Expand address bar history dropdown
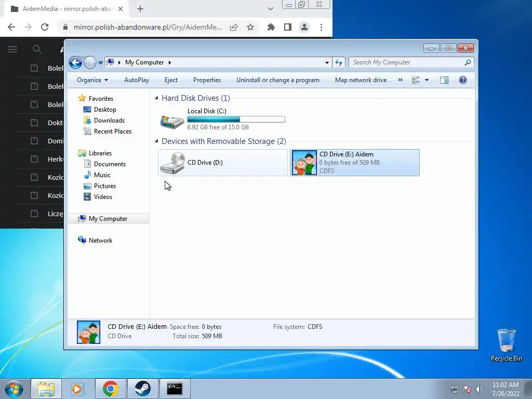532x399 pixels. coord(327,62)
